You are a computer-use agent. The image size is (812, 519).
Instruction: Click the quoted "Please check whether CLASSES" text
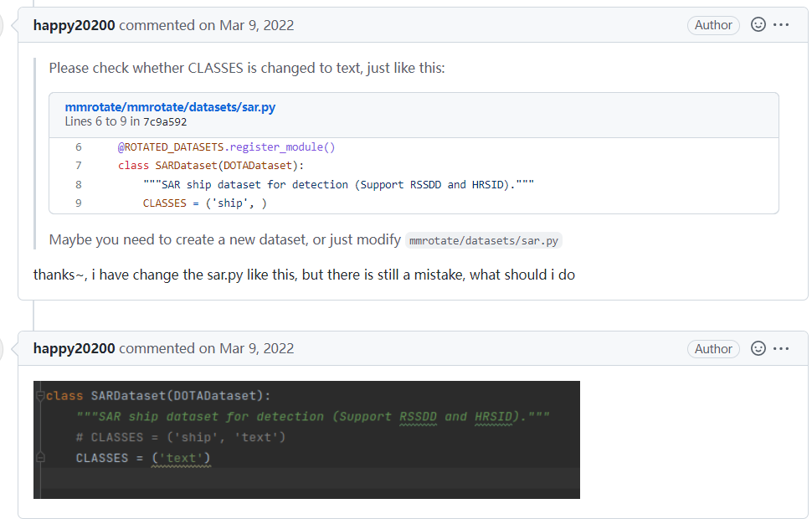tap(247, 68)
